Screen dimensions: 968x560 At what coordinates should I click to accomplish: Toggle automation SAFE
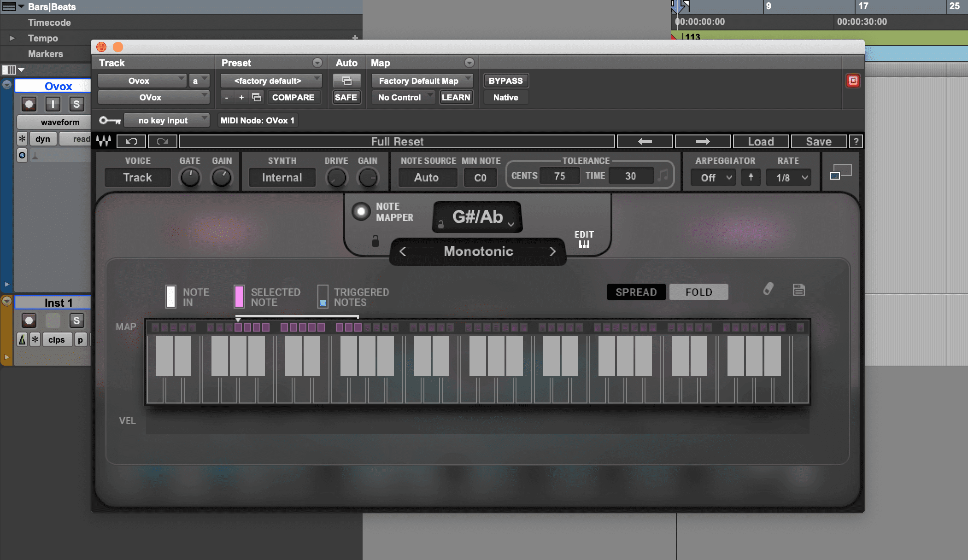point(346,97)
